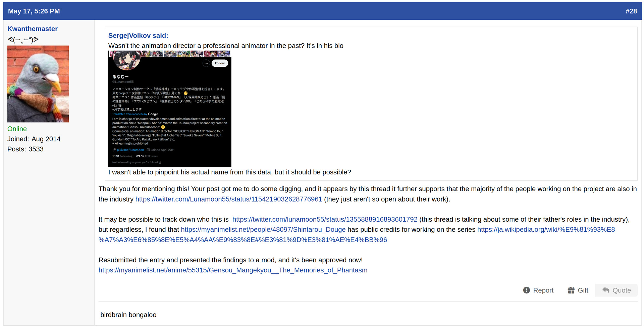Click the #28 post number permalink
Image resolution: width=644 pixels, height=327 pixels.
coord(631,11)
